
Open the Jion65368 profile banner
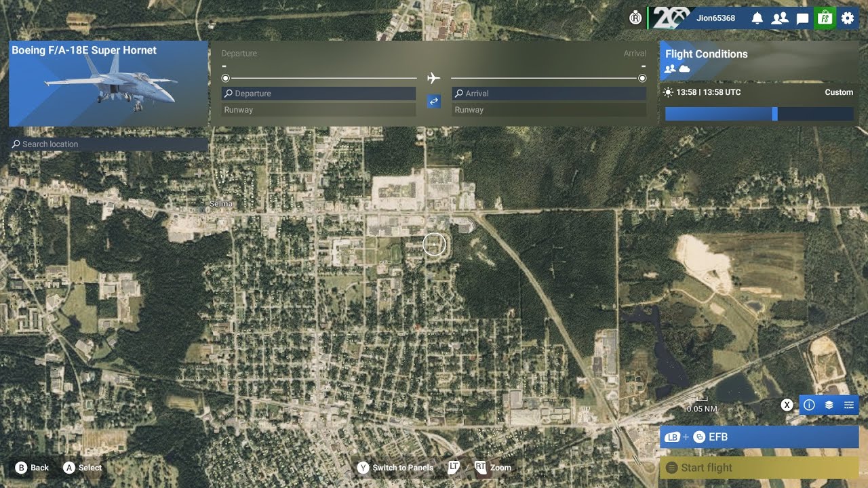696,18
